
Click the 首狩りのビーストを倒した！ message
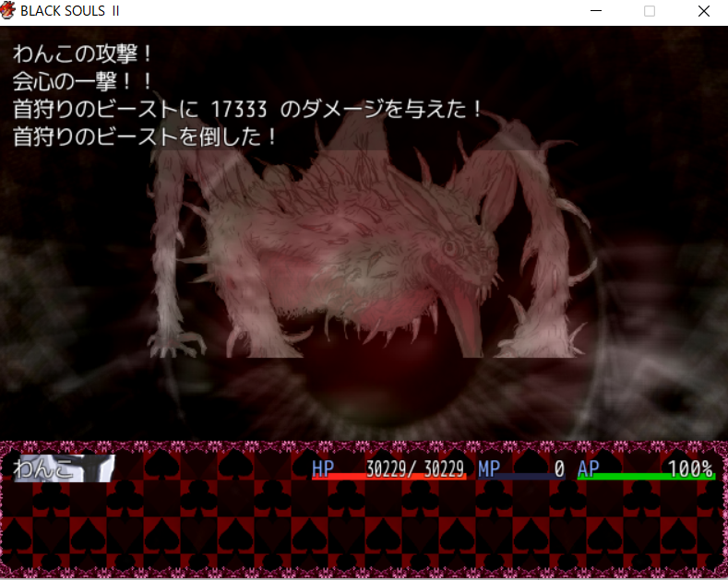click(x=145, y=136)
